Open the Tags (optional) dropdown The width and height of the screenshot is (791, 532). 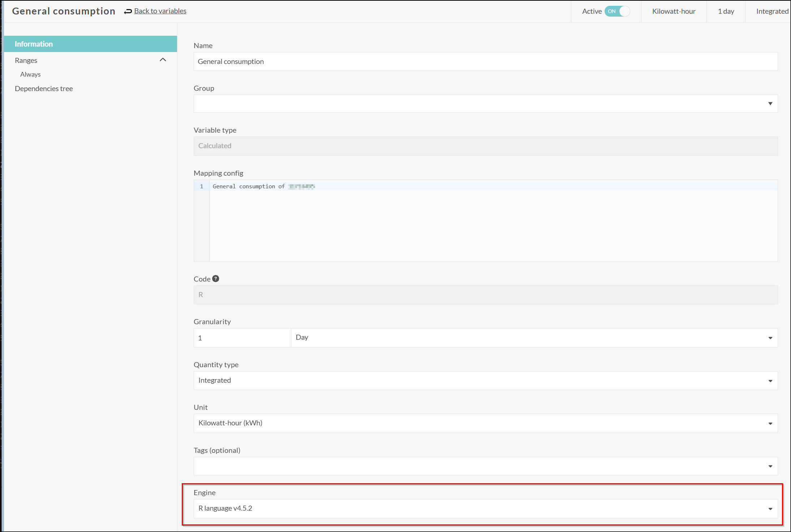485,466
